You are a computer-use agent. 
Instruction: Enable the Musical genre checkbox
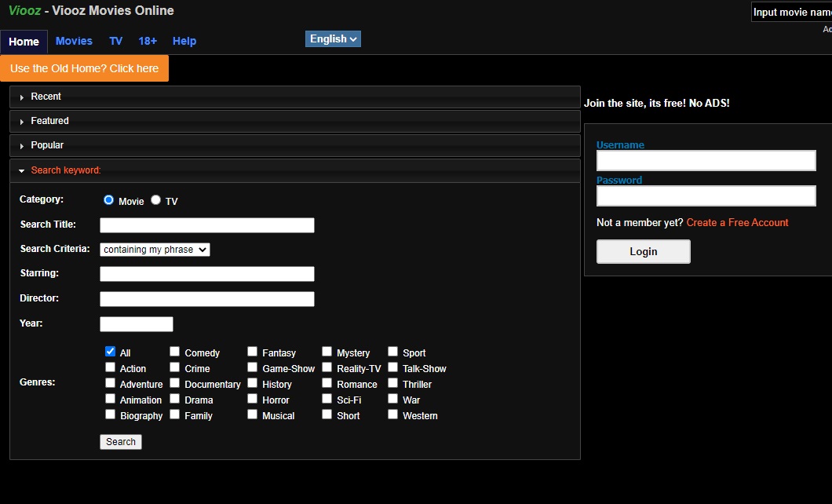253,415
